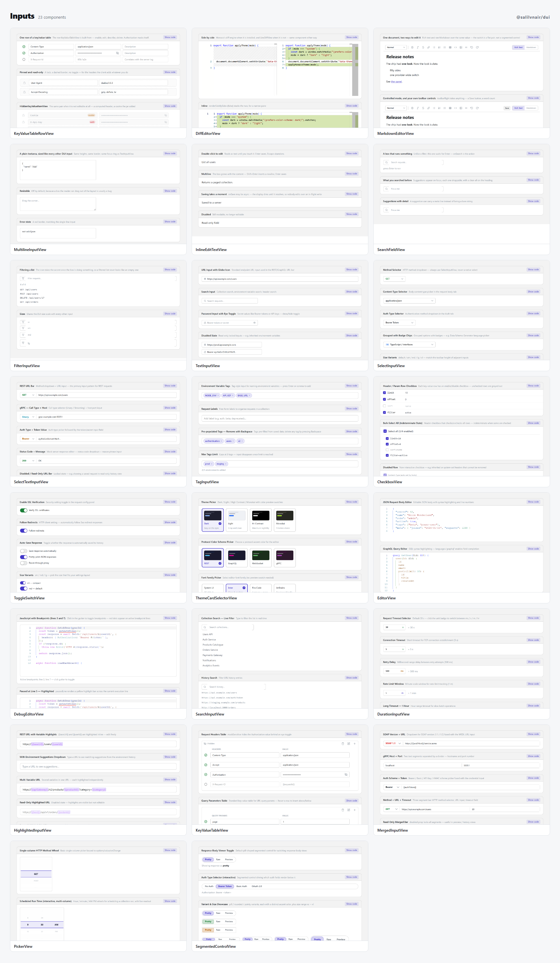
Task: Click globe icon in 'URL Input with Globe Icon' field
Action: point(205,279)
